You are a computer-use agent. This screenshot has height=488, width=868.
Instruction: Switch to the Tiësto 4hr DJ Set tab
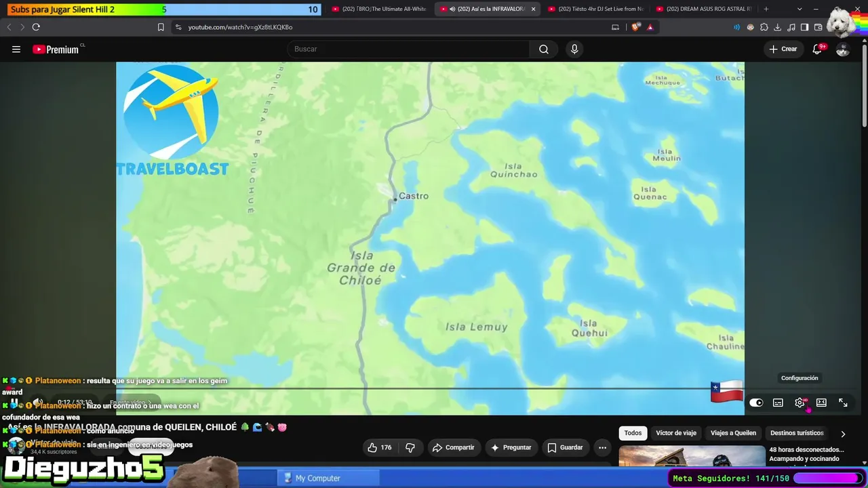595,9
